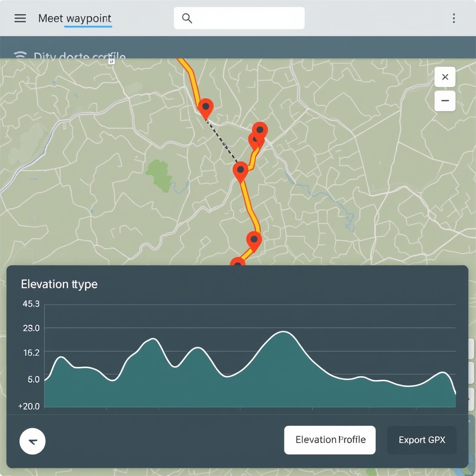Click the 45.3 axis label
Viewport: 476px width, 476px height.
(31, 304)
